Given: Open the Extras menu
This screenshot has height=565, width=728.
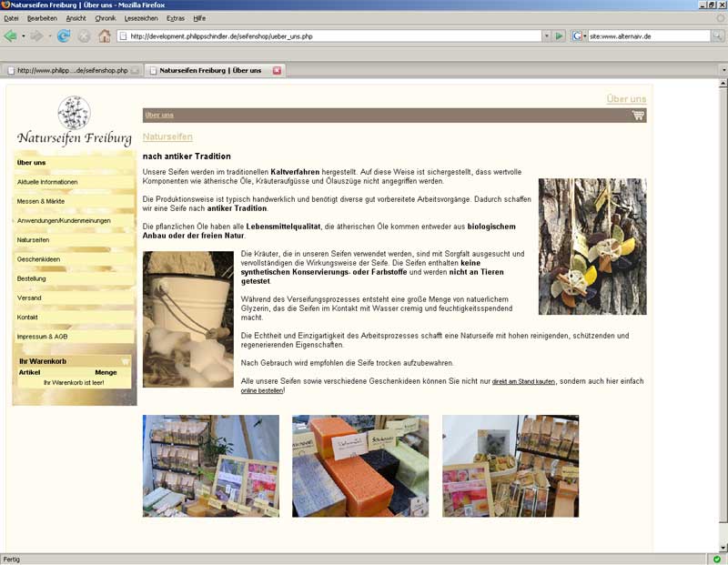Looking at the screenshot, I should click(x=176, y=18).
